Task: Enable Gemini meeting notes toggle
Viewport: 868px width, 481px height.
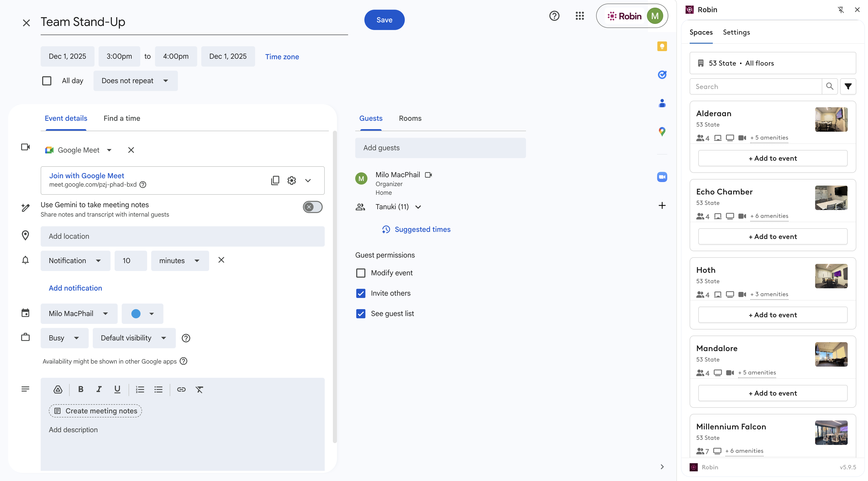Action: (x=312, y=207)
